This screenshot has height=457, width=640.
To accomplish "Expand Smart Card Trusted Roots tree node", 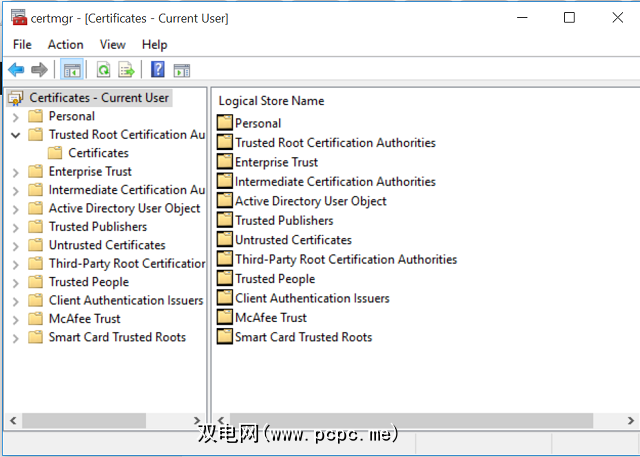I will pos(16,339).
